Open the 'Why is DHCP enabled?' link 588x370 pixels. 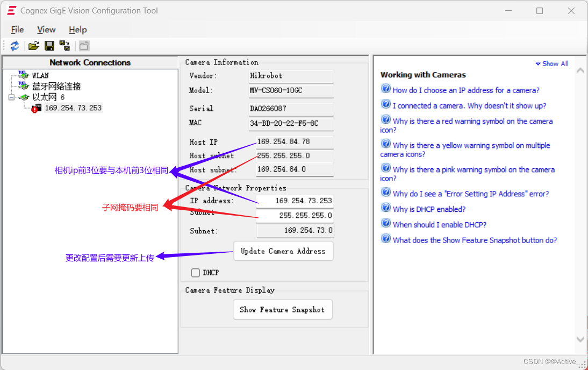(429, 209)
